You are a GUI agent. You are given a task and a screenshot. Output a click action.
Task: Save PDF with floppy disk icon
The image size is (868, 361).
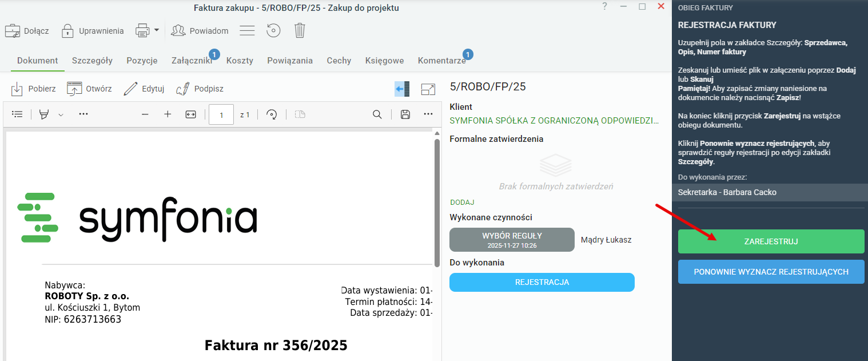tap(405, 114)
